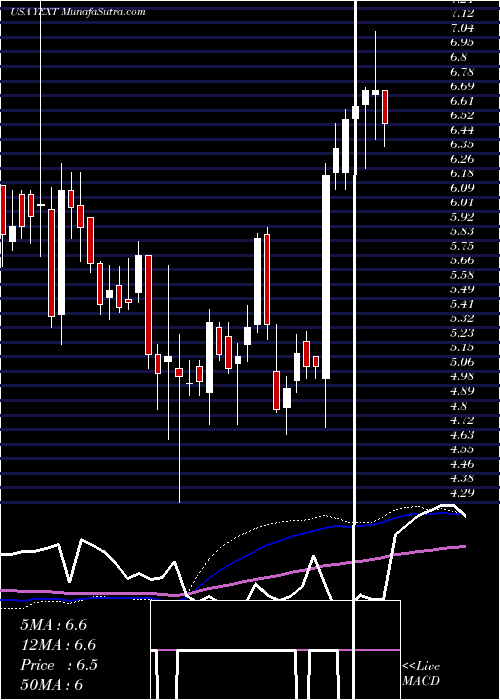Select the 5.92 price axis label
The image size is (500, 700).
462,217
